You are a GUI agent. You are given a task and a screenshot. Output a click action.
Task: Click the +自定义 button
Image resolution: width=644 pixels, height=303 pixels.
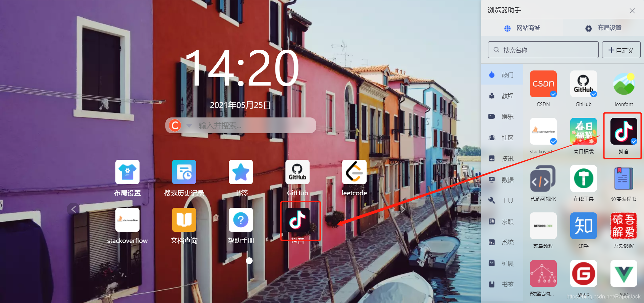(x=621, y=50)
